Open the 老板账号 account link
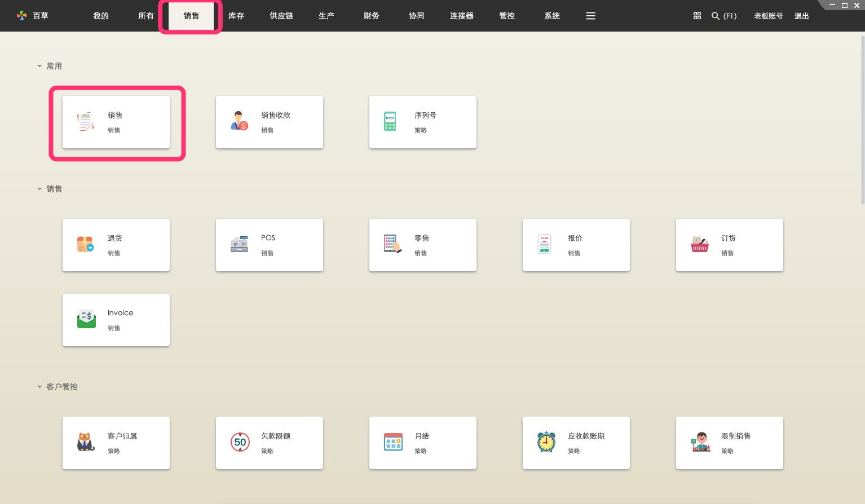 click(x=768, y=16)
